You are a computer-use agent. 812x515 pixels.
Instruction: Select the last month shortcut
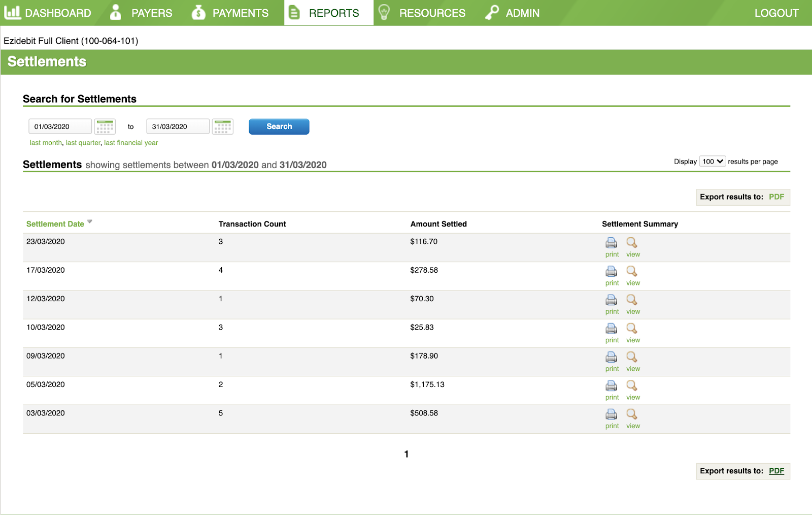[46, 143]
